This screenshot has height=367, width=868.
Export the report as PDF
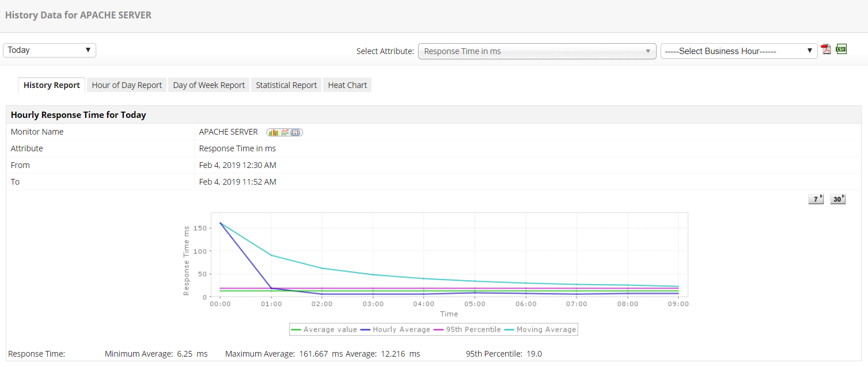826,49
